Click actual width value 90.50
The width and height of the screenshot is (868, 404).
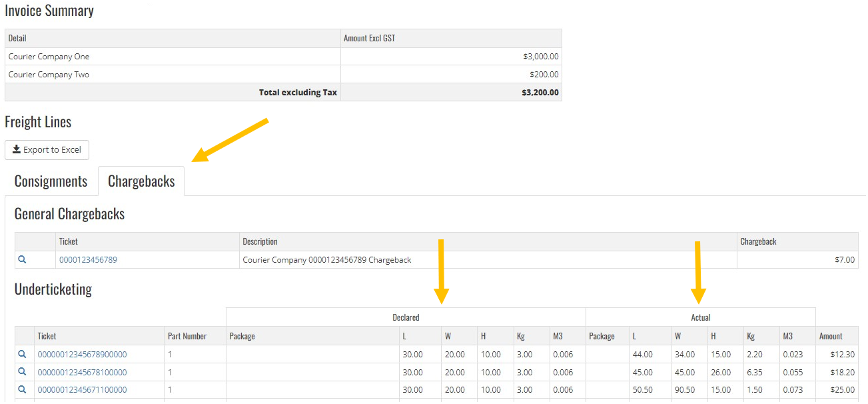684,390
